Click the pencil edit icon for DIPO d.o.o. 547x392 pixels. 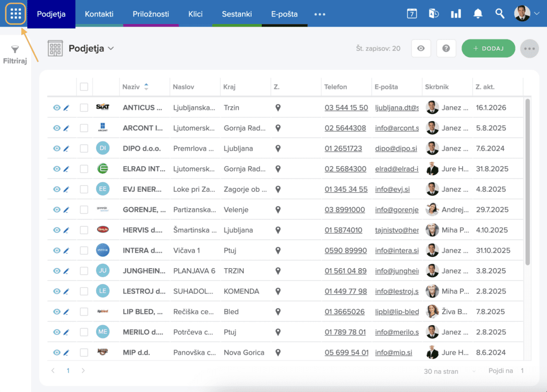click(x=66, y=148)
